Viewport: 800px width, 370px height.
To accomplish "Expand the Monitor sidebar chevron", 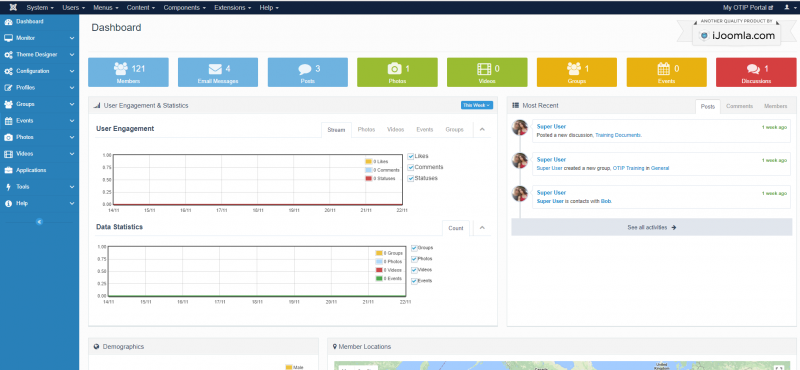I will tap(72, 38).
